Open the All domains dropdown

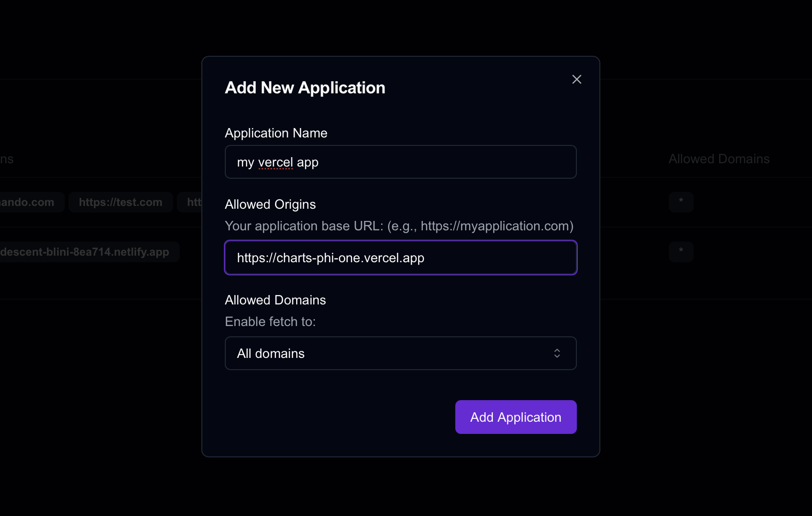[401, 353]
